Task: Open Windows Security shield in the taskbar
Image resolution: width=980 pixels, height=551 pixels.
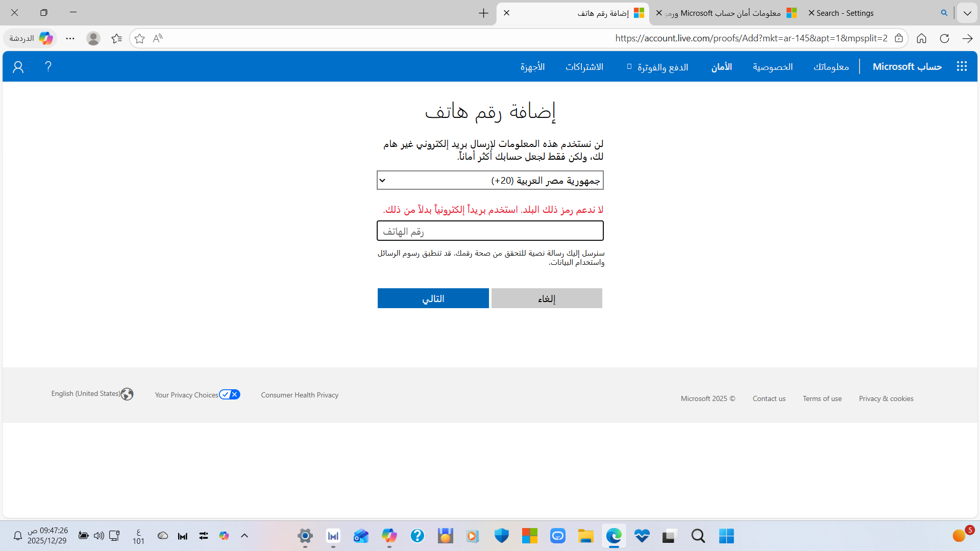Action: point(502,536)
